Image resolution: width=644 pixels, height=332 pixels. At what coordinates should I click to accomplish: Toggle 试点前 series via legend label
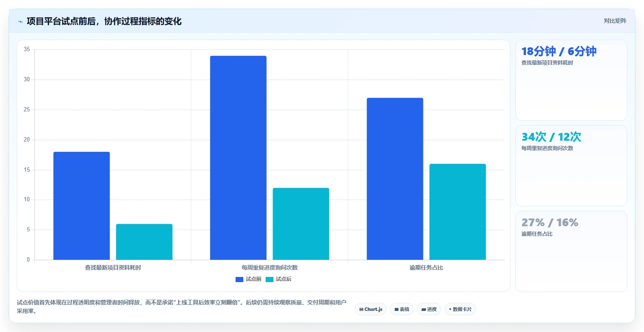tap(254, 279)
